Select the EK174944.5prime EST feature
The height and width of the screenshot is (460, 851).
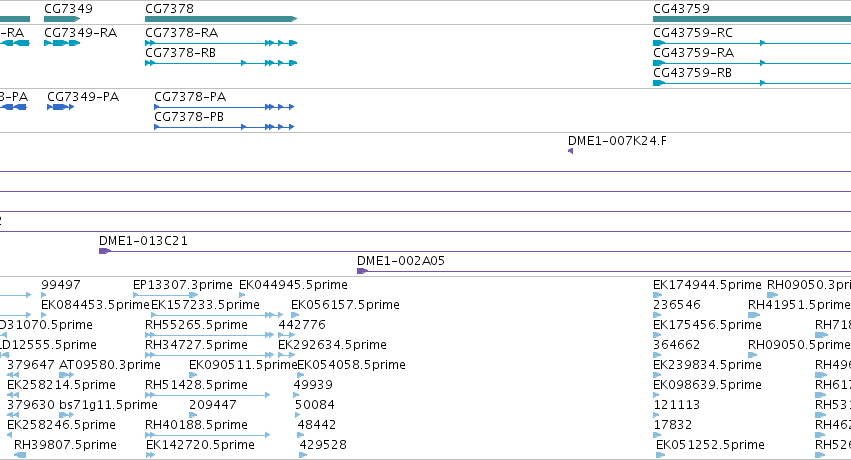[x=657, y=295]
